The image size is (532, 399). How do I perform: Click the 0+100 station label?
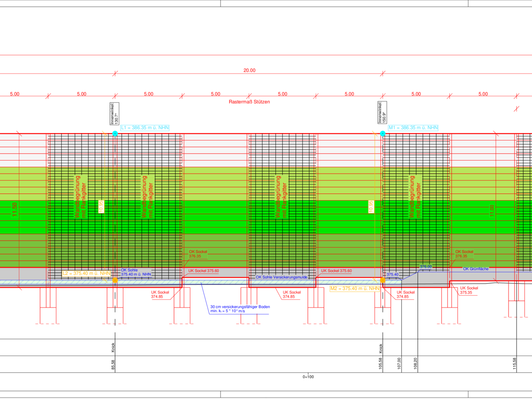(308, 377)
